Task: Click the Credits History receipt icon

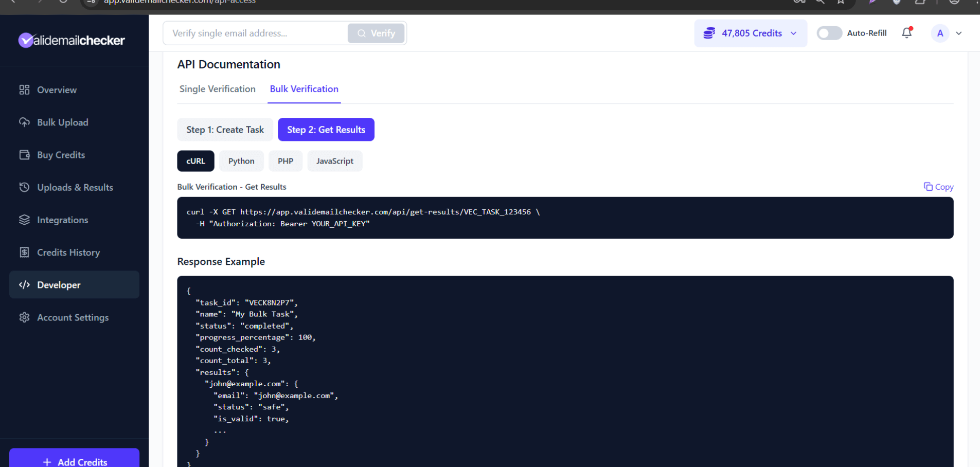Action: pos(24,252)
